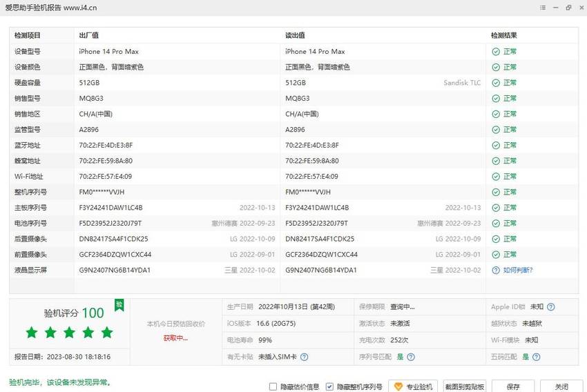Click 读出值 Wi-Fi address 70:22:FE:57:E4:09
Screen dimensions: 587x392
pos(311,177)
